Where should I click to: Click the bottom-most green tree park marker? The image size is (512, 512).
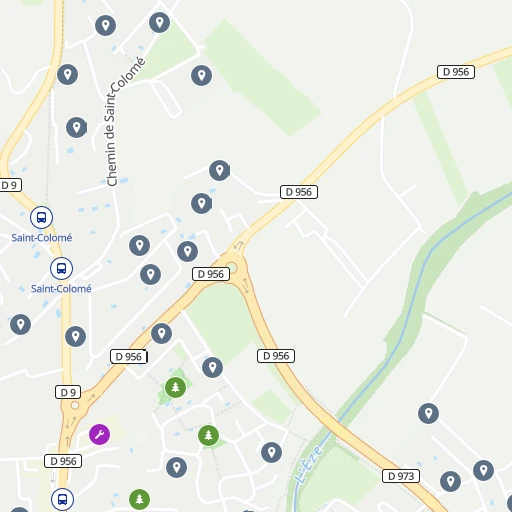(139, 499)
